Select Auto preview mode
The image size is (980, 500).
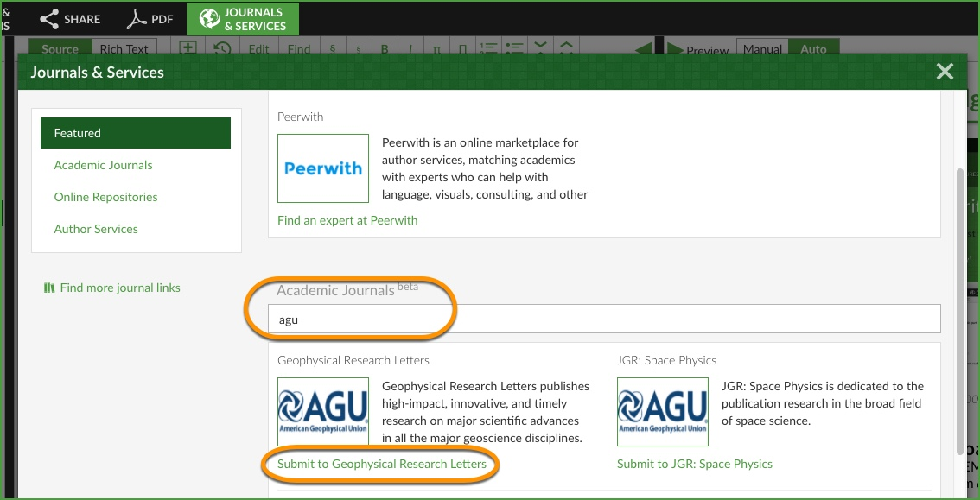coord(814,49)
